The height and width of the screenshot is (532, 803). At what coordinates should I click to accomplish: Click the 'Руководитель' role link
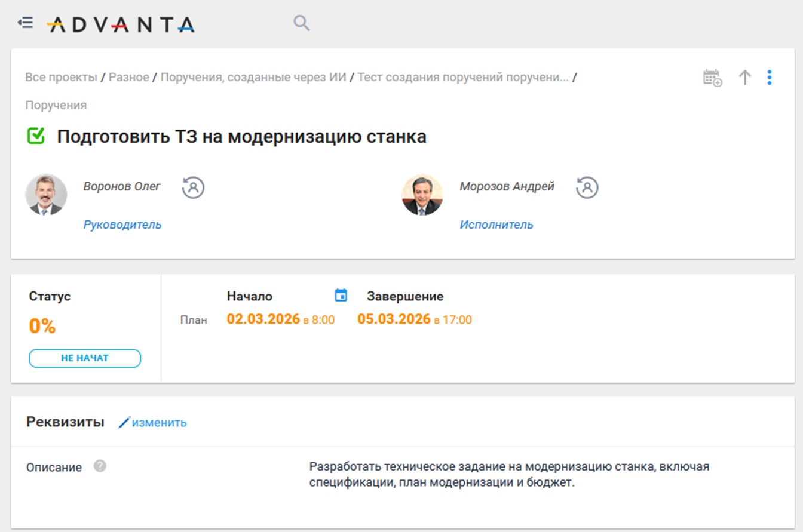[x=122, y=225]
